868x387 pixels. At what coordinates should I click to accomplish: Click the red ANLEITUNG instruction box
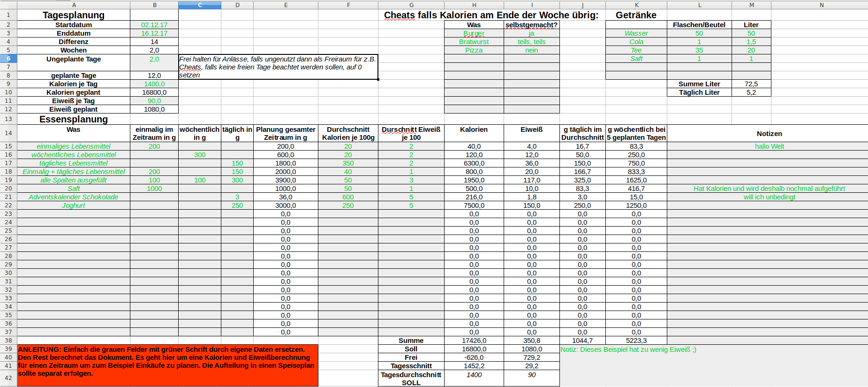(167, 365)
